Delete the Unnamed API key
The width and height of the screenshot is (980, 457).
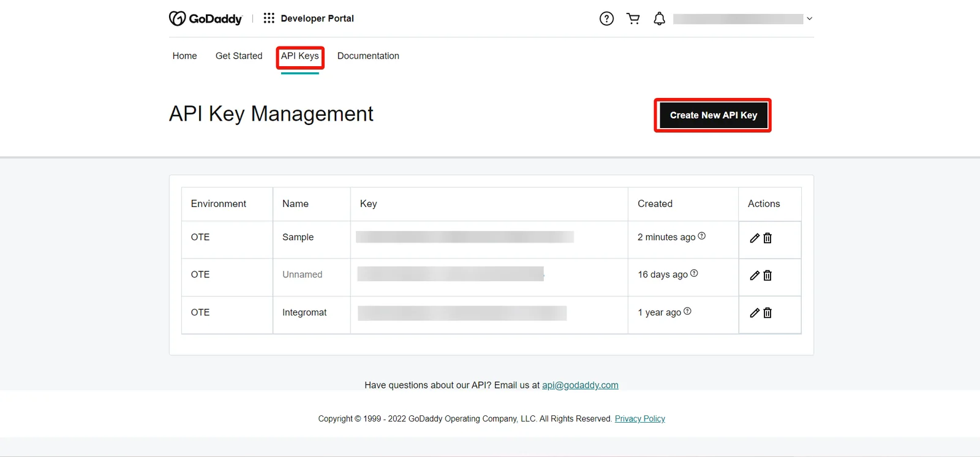point(767,276)
